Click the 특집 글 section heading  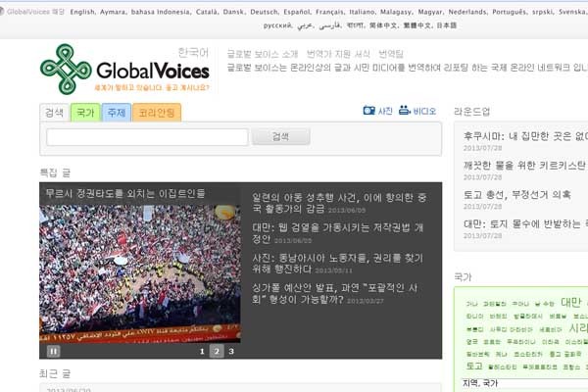coord(55,172)
